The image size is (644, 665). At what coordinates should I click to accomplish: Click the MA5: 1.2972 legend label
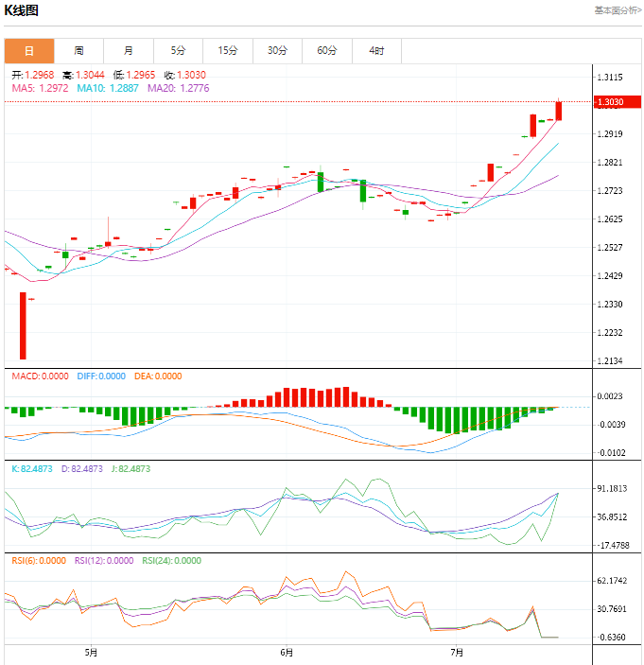(x=40, y=88)
